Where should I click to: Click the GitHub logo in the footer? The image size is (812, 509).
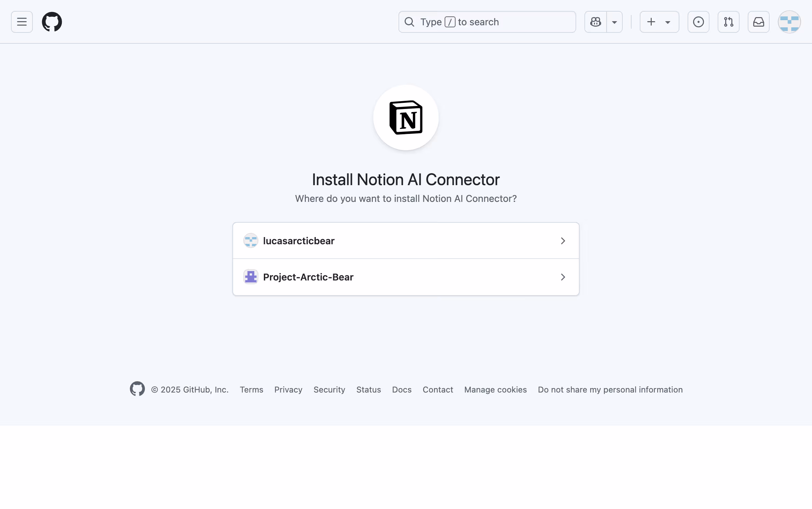[x=137, y=389]
